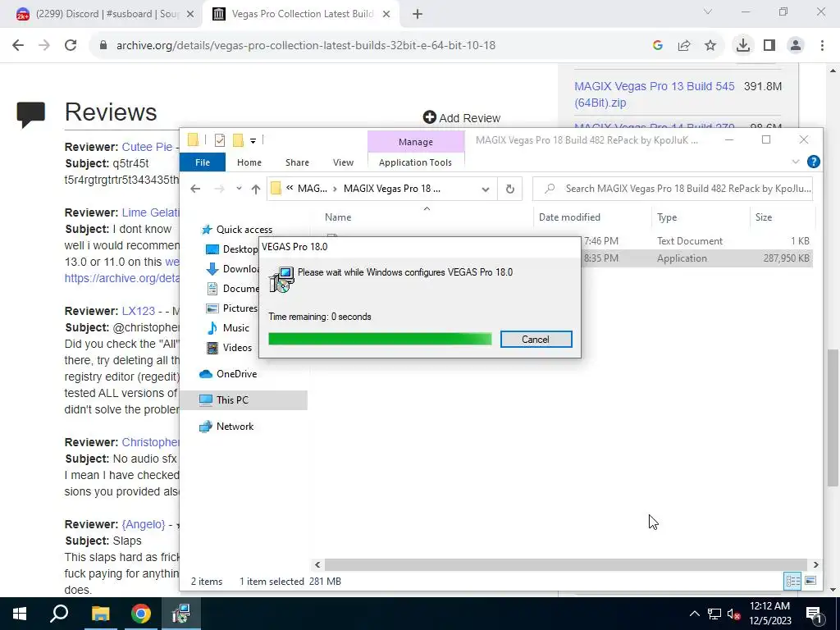
Task: Open Chrome tab search dropdown
Action: tap(708, 11)
